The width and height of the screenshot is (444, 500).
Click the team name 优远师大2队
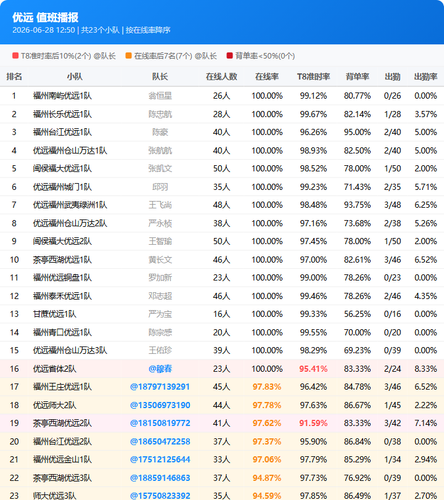[x=54, y=405]
